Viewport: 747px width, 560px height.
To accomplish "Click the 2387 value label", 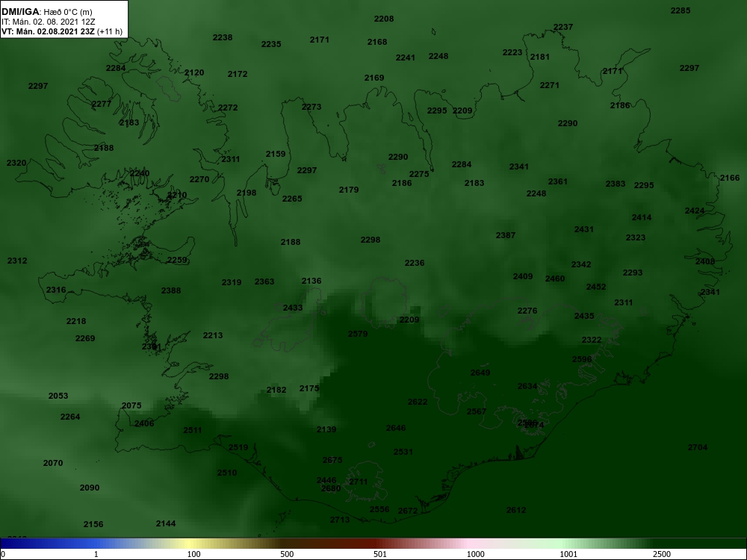I will [x=506, y=235].
